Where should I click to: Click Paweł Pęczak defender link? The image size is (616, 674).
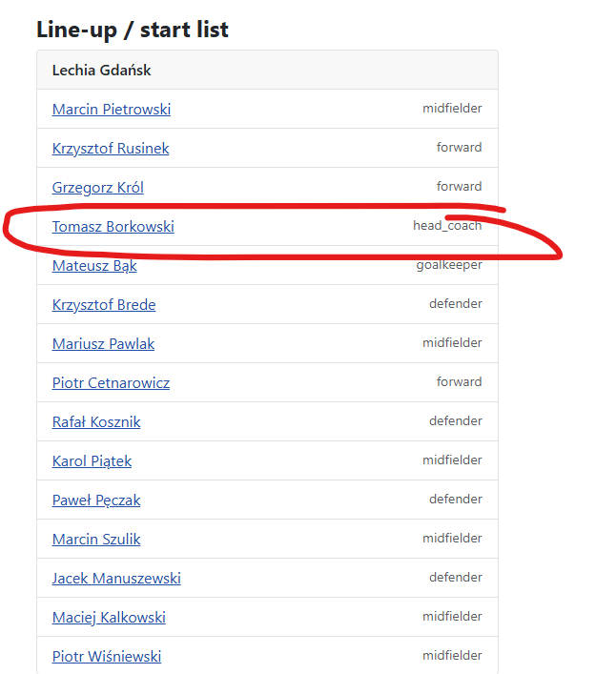(96, 500)
